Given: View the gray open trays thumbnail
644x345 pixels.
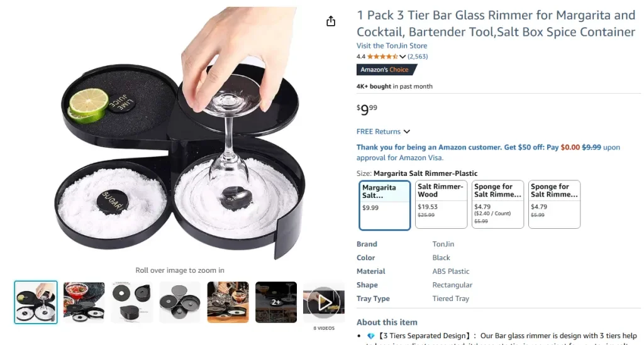Looking at the screenshot, I should click(180, 302).
